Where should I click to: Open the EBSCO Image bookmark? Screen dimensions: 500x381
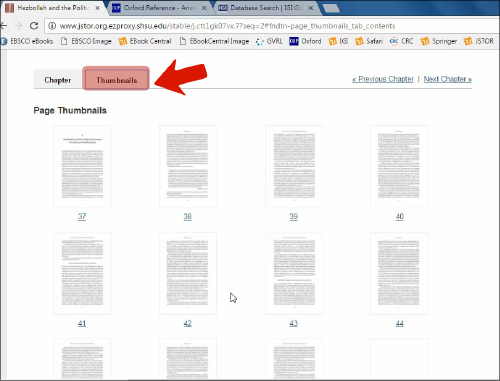87,41
